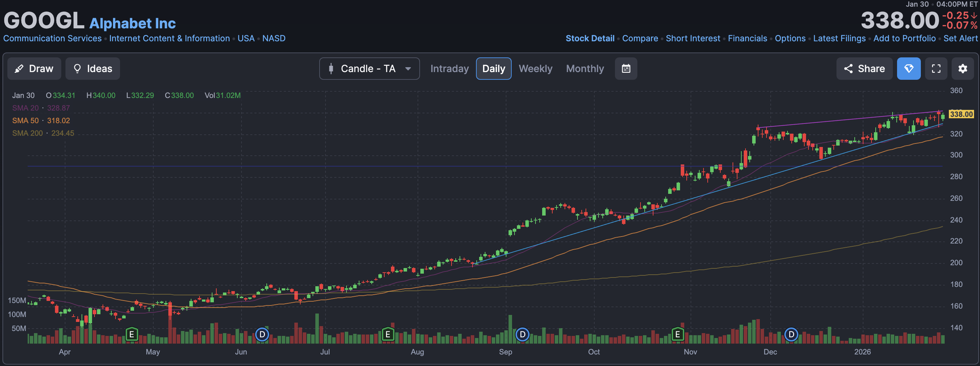Click the L 332.29 low value

pyautogui.click(x=140, y=96)
